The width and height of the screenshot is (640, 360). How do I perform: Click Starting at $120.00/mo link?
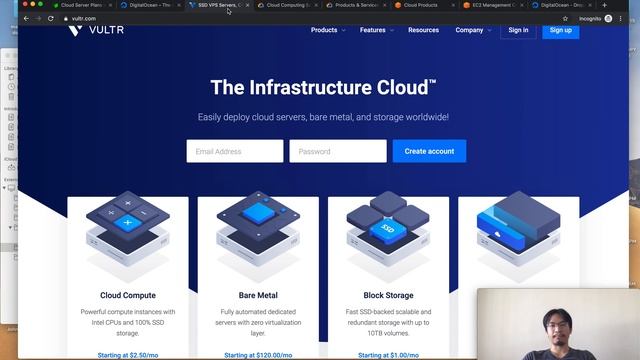(258, 356)
